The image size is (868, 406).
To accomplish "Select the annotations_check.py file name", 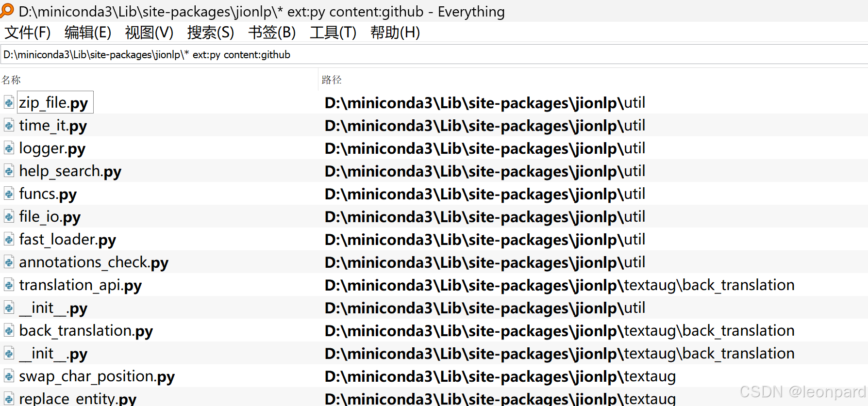I will point(94,262).
